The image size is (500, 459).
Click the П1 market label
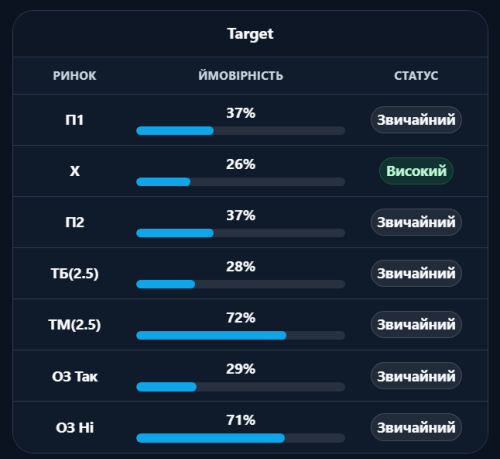[75, 120]
